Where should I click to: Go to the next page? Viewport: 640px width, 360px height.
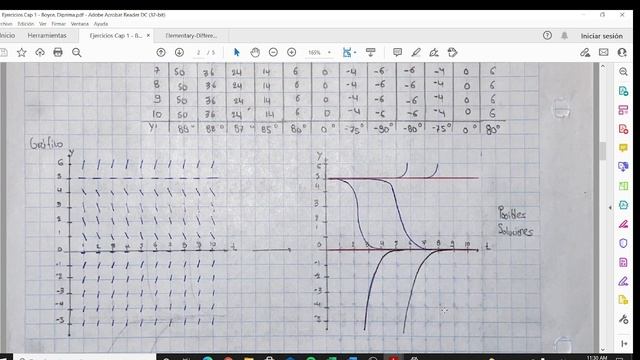coord(179,52)
